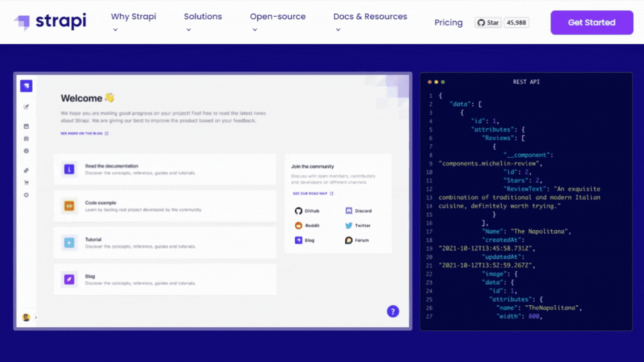Click the Github community icon

point(299,210)
